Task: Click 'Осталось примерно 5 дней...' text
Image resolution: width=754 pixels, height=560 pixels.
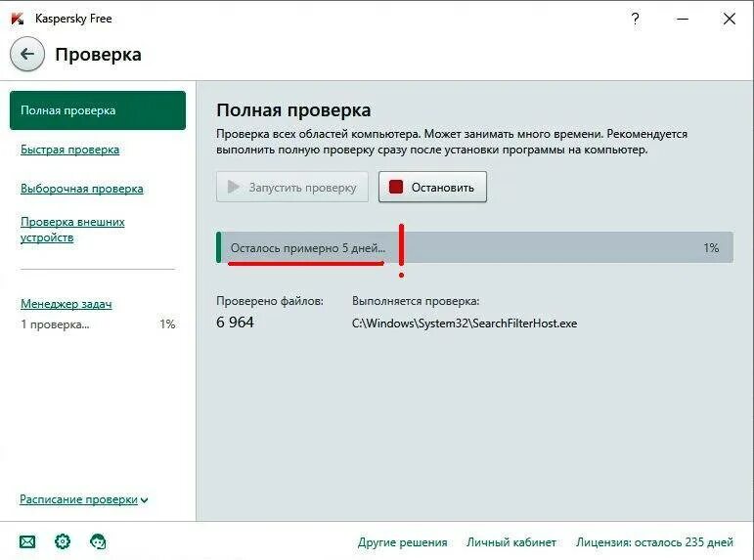Action: [x=308, y=248]
